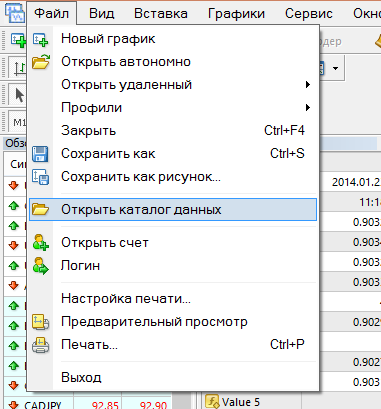Click the save-as-picture icon
This screenshot has height=409, width=381.
[40, 177]
